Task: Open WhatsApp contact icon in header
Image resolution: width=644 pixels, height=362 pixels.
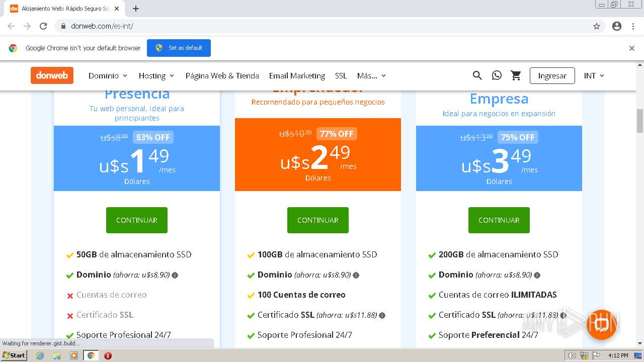Action: tap(497, 75)
